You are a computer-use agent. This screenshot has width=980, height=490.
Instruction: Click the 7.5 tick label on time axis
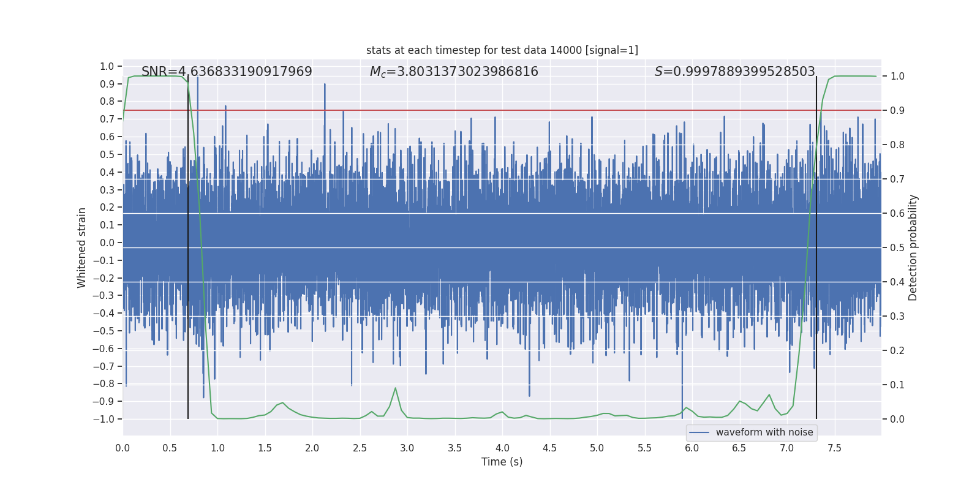[x=834, y=448]
